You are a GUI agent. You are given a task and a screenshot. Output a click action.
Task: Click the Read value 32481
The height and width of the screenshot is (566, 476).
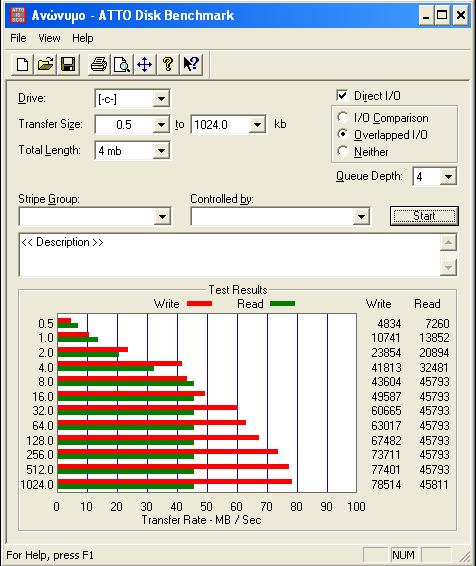(434, 368)
